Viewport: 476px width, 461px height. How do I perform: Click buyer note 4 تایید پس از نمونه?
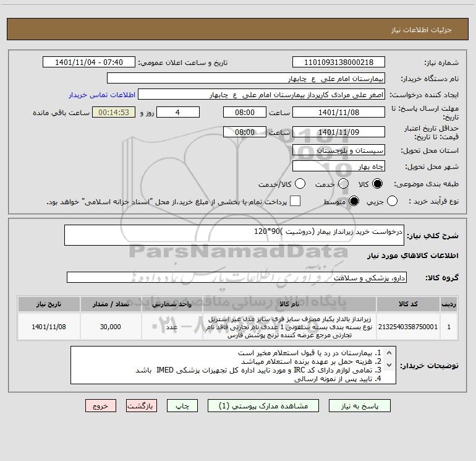coord(338,379)
